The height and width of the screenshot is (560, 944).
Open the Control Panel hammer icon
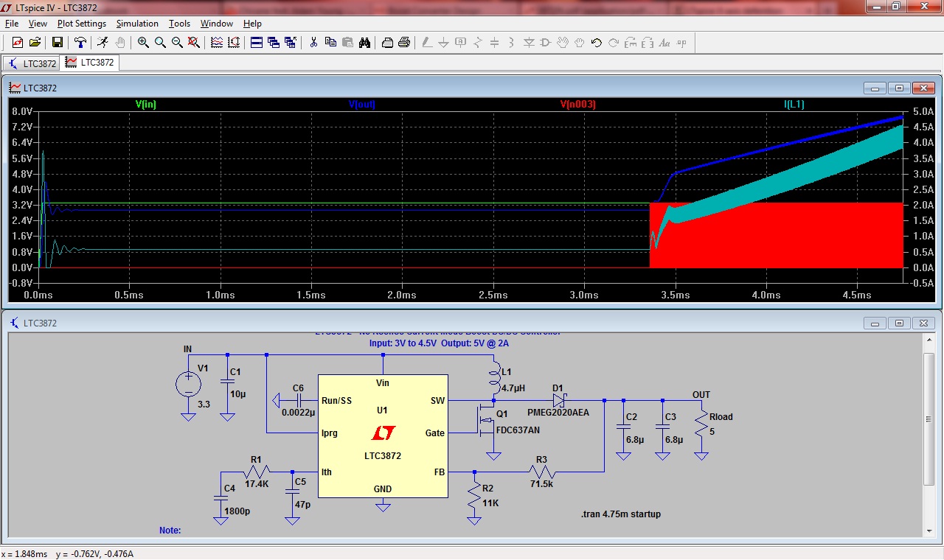(x=80, y=43)
